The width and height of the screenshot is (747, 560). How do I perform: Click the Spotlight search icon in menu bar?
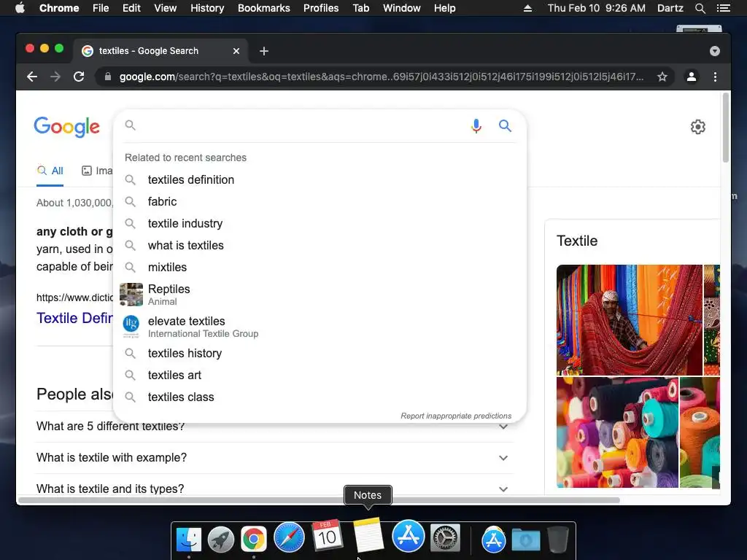pyautogui.click(x=700, y=8)
